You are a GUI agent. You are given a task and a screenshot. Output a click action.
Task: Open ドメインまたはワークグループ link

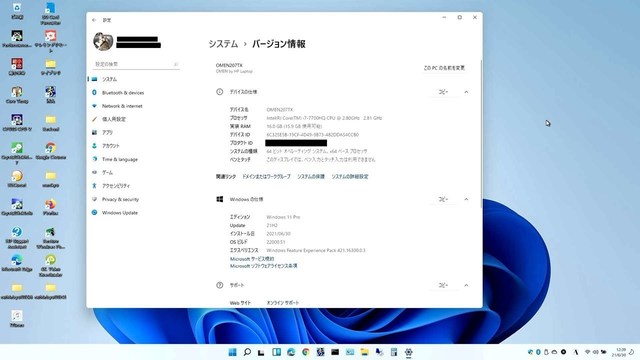pos(266,177)
